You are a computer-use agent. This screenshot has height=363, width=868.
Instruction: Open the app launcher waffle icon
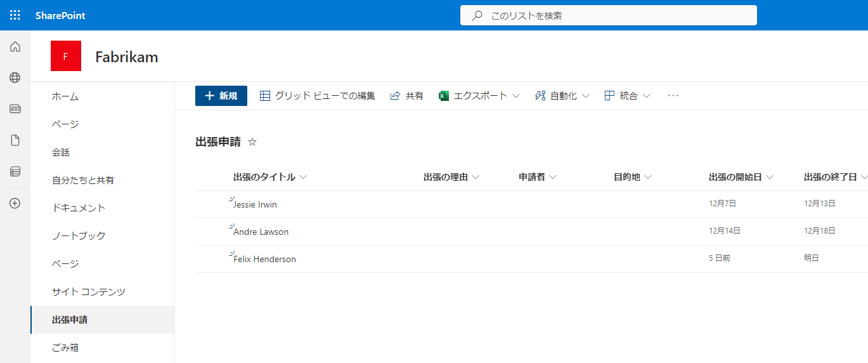(x=15, y=15)
